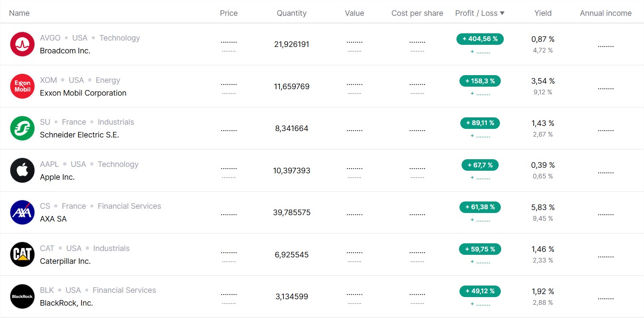Click AXA yield on cost 9,45 %

click(543, 219)
